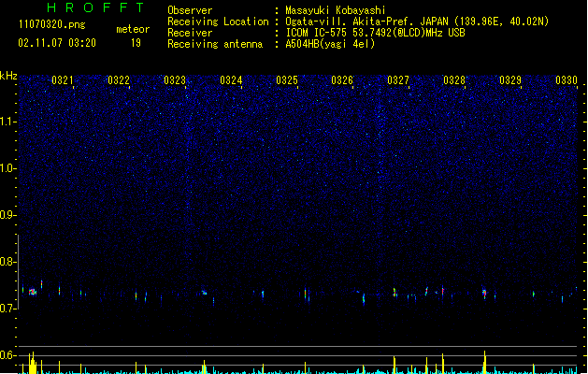Click the 0322 time marker

click(119, 80)
